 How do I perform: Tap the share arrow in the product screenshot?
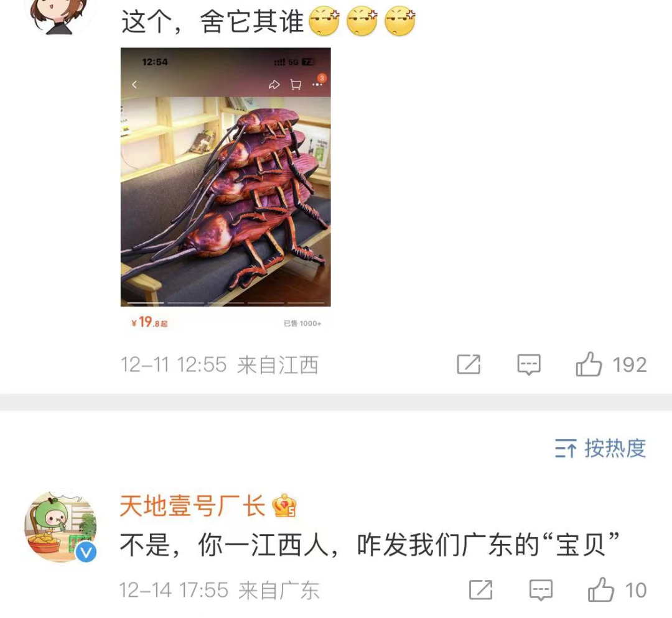pos(274,85)
